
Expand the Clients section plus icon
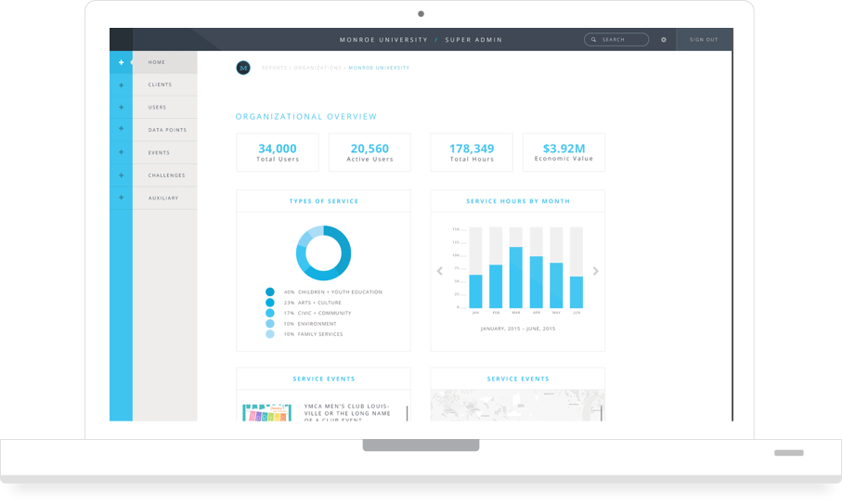click(121, 85)
